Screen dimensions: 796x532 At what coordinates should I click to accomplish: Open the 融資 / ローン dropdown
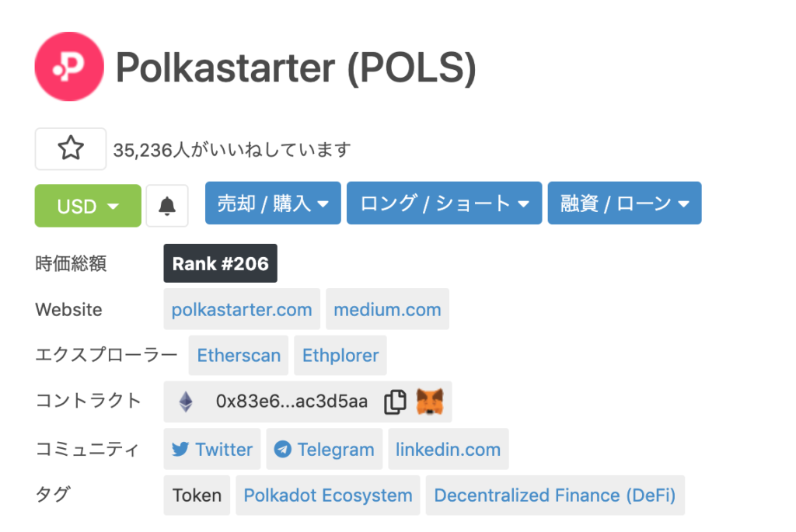pos(624,203)
